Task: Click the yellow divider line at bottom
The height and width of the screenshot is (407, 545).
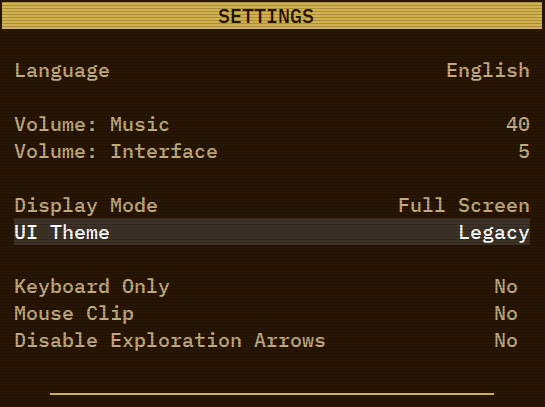Action: coord(272,394)
